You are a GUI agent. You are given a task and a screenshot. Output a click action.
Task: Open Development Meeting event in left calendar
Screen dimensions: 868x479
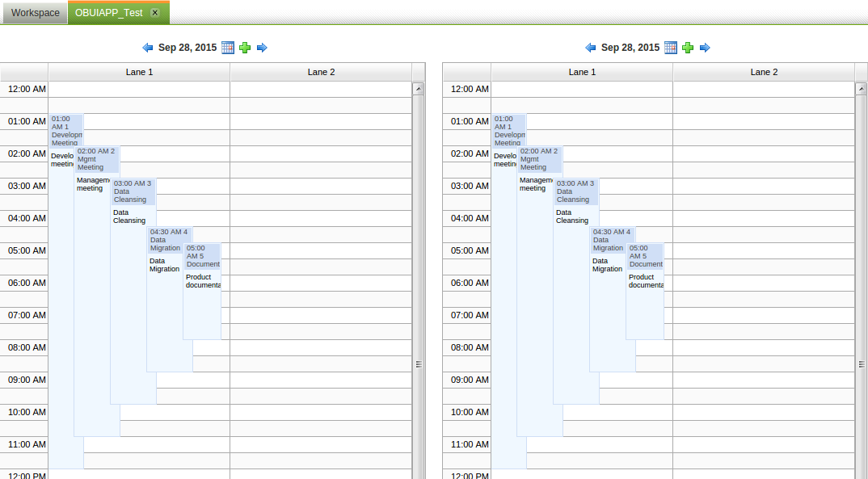(65, 131)
